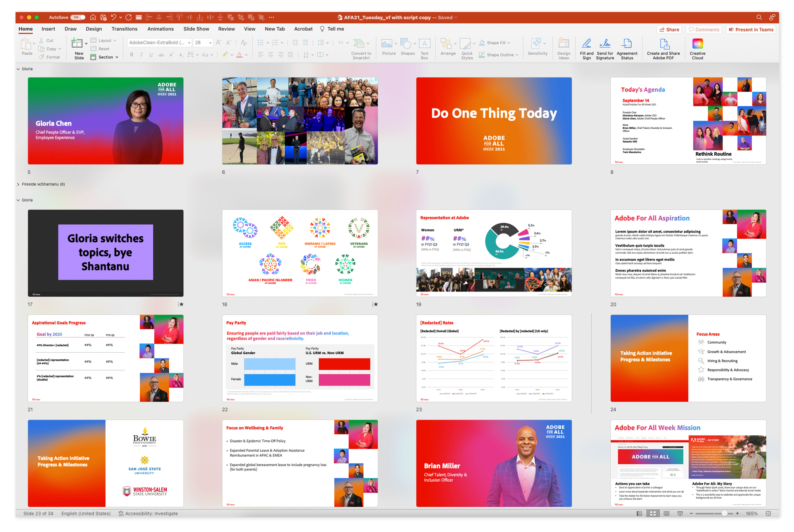Click the red font color button
The width and height of the screenshot is (794, 532).
[239, 55]
